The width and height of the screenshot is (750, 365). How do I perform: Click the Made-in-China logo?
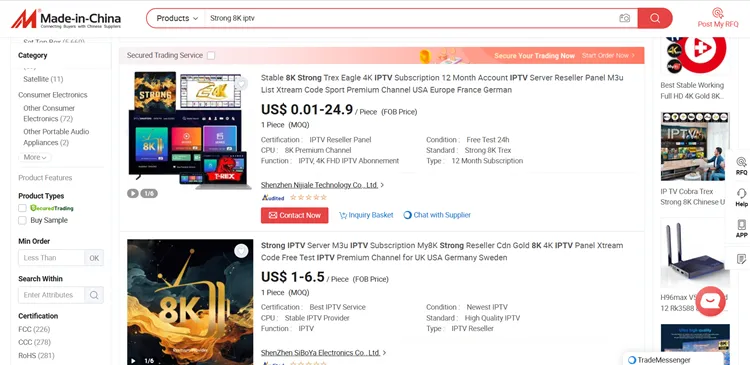click(66, 19)
